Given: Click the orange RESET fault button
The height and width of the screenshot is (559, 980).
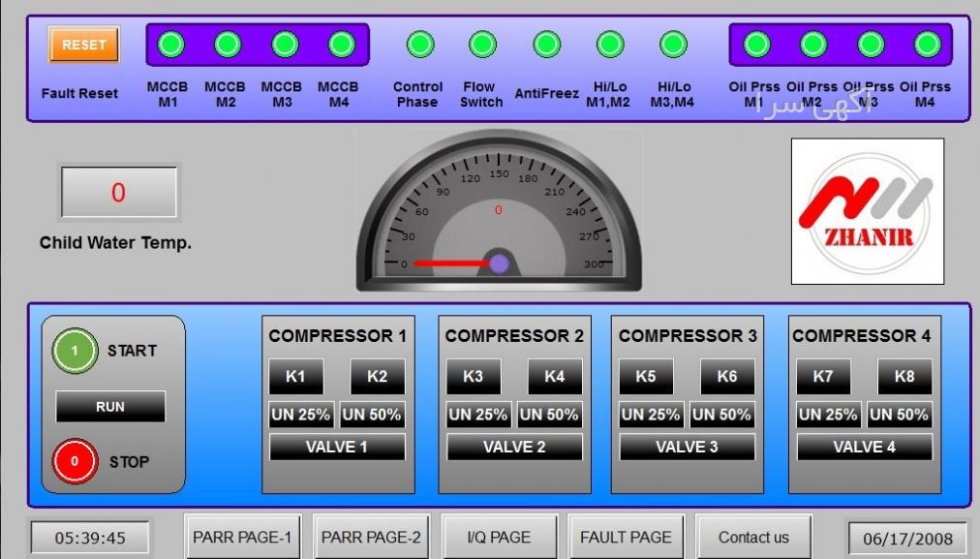Looking at the screenshot, I should click(83, 45).
